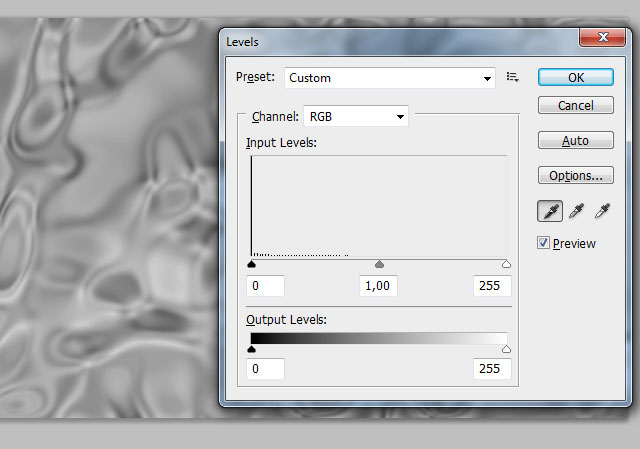Screen dimensions: 640x449
Task: Click OK to apply levels
Action: pyautogui.click(x=576, y=77)
